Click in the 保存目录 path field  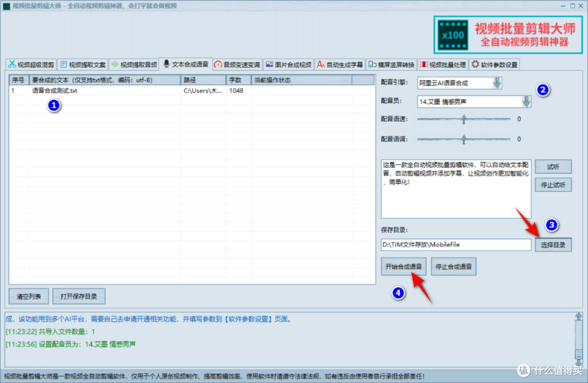click(456, 245)
